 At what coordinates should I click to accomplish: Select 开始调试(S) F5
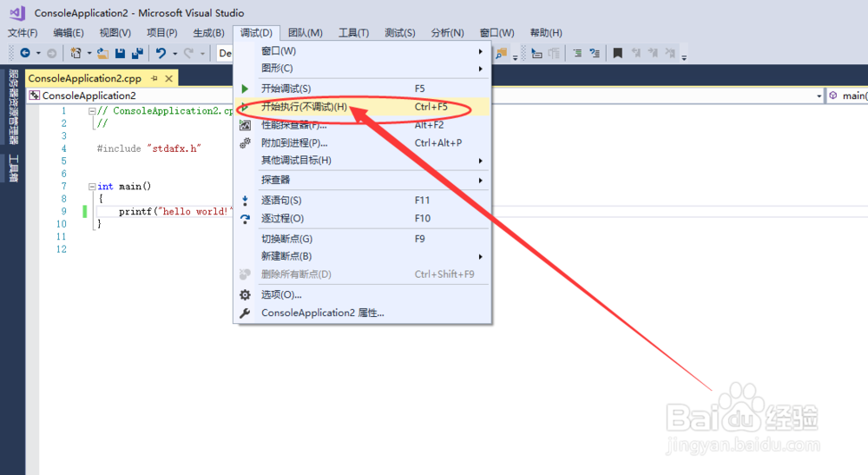(x=363, y=89)
